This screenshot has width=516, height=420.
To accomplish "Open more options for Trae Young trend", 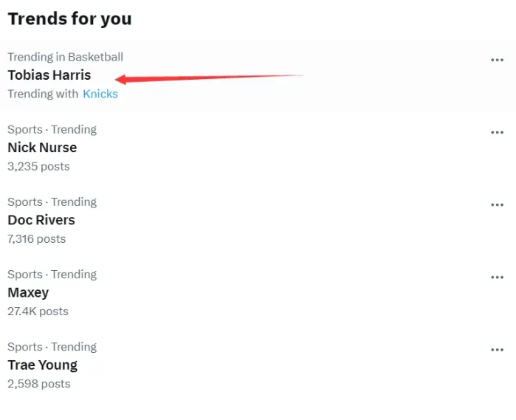I will tap(497, 350).
